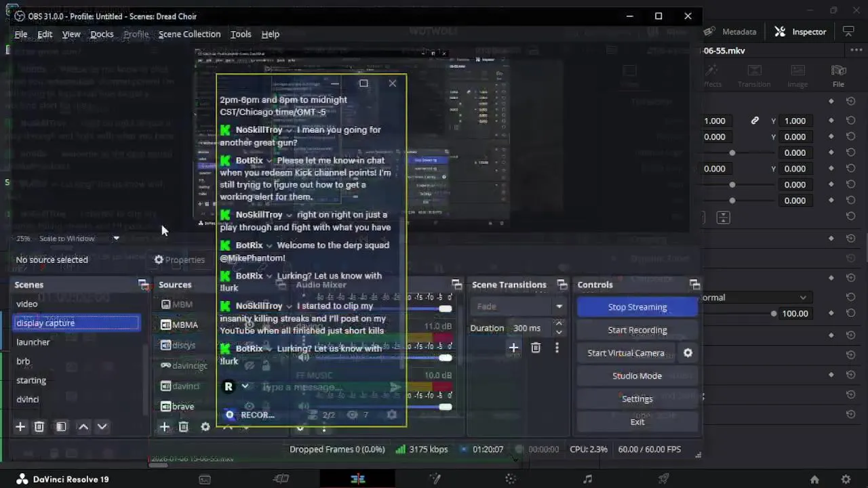Toggle Studio Mode in OBS Controls
The width and height of the screenshot is (868, 488).
pyautogui.click(x=637, y=375)
